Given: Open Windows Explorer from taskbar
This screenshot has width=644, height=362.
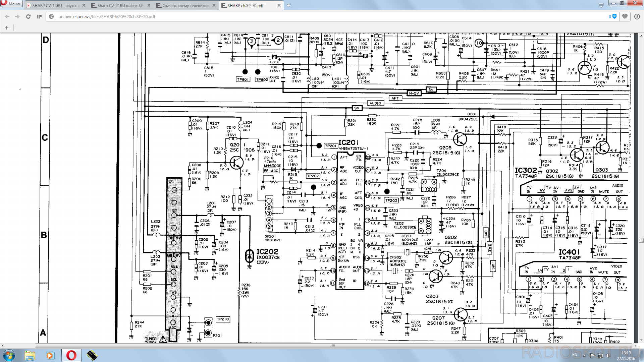Looking at the screenshot, I should [x=30, y=355].
